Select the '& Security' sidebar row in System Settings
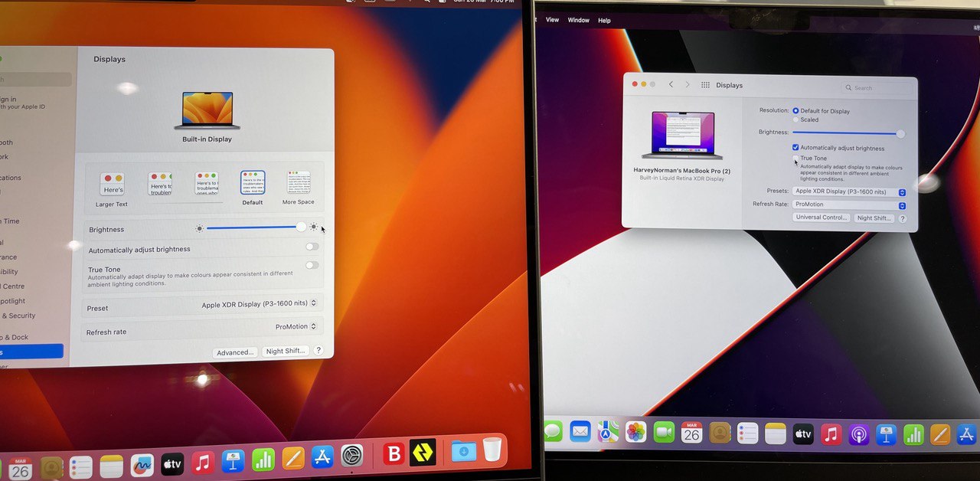This screenshot has height=481, width=980. [x=18, y=316]
